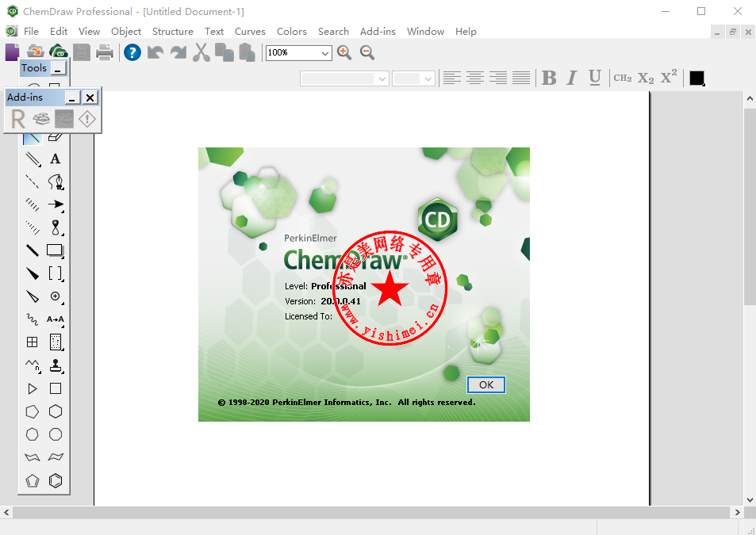The width and height of the screenshot is (756, 535).
Task: Open the Structure menu
Action: (173, 31)
